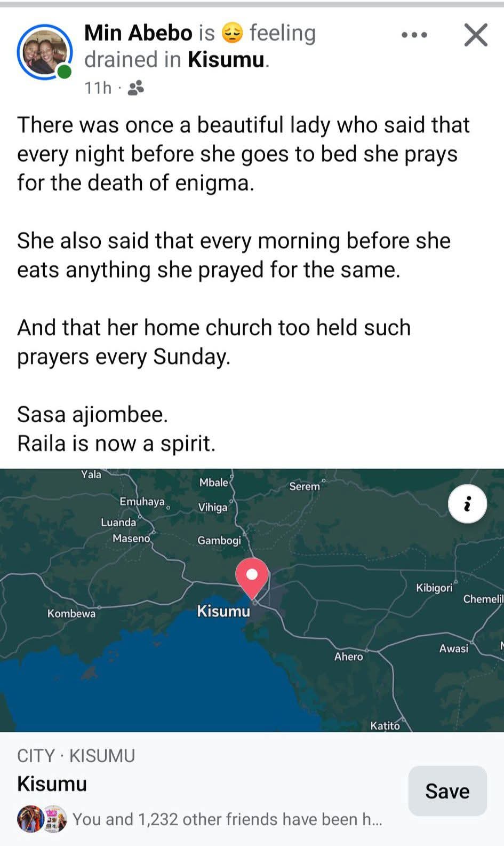Click the 11h post timestamp
The image size is (504, 846).
(x=98, y=88)
